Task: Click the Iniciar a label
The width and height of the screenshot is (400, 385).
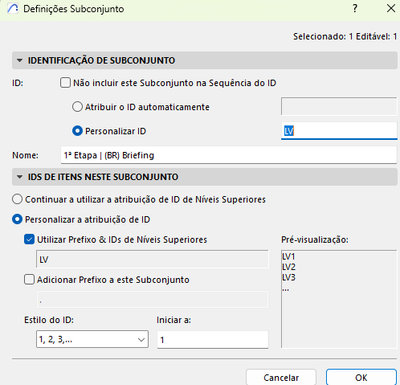Action: pyautogui.click(x=174, y=320)
